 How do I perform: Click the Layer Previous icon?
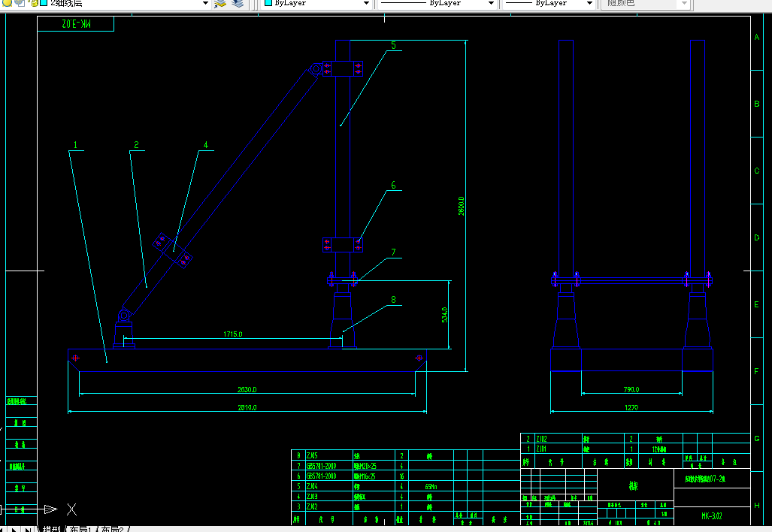(x=238, y=4)
